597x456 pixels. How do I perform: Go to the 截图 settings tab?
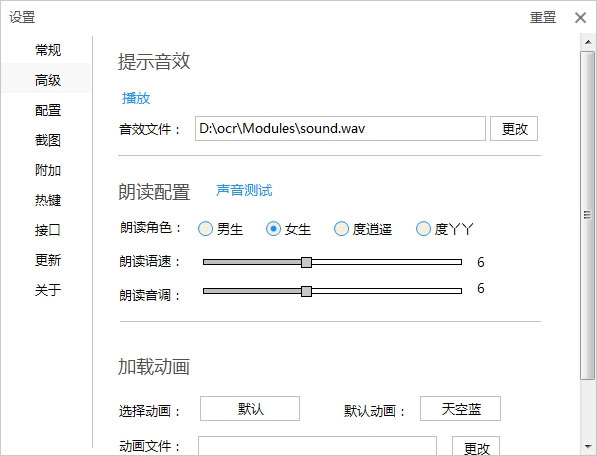point(48,140)
